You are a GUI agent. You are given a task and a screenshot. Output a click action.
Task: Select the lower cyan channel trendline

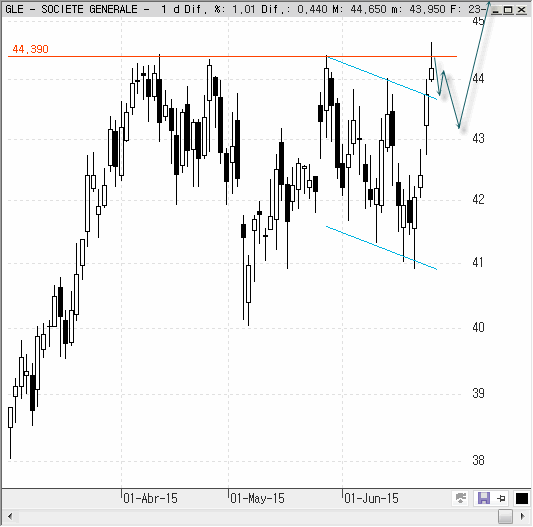tap(382, 248)
